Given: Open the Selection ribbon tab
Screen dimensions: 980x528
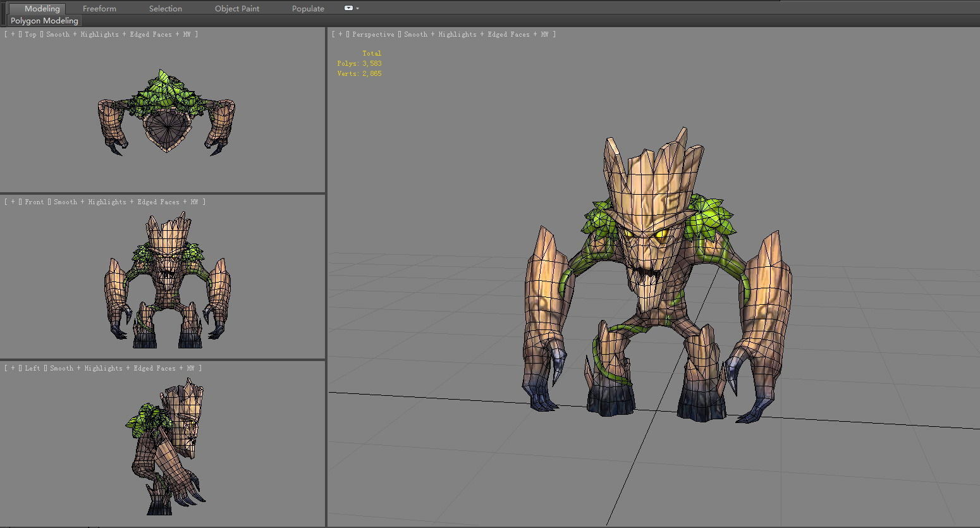Looking at the screenshot, I should [x=166, y=8].
